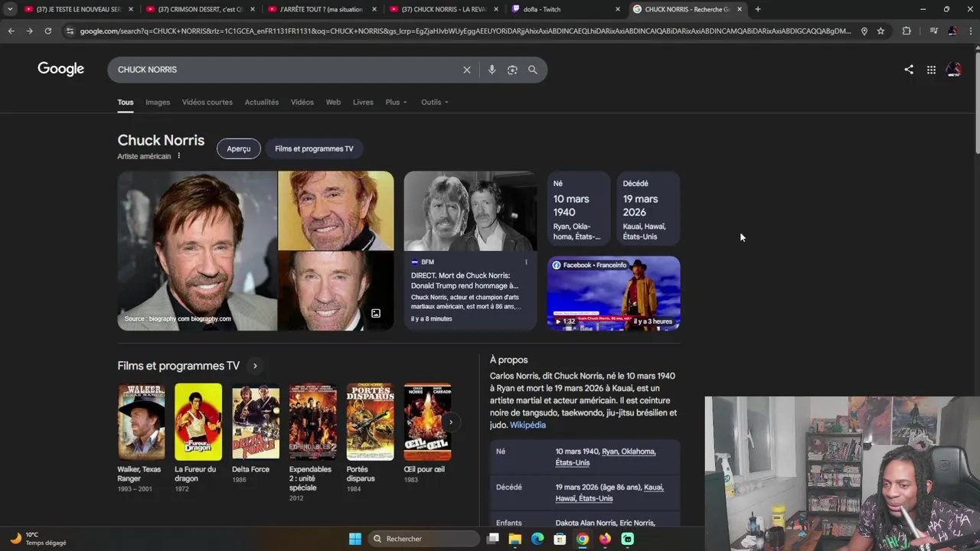Switch to the Vidéos tab
The height and width of the screenshot is (551, 980).
point(302,102)
